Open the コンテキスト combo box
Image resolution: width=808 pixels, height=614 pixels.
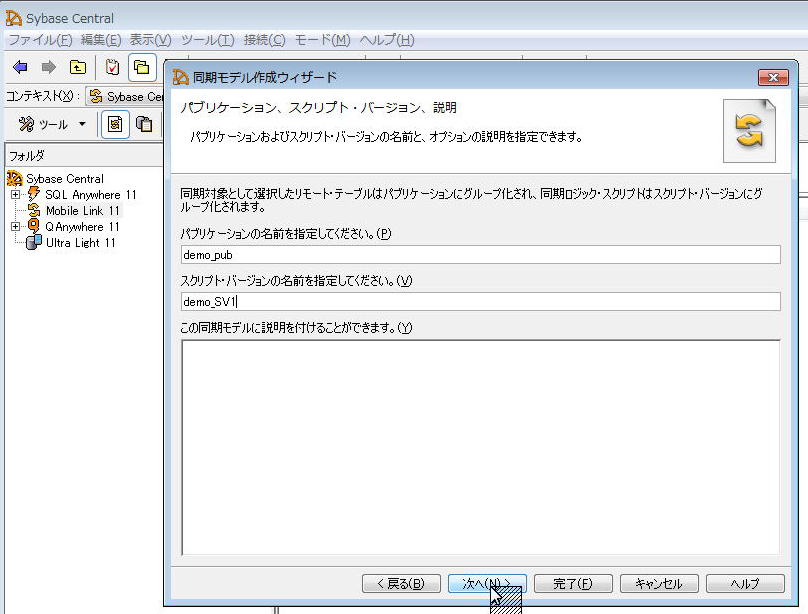[125, 96]
